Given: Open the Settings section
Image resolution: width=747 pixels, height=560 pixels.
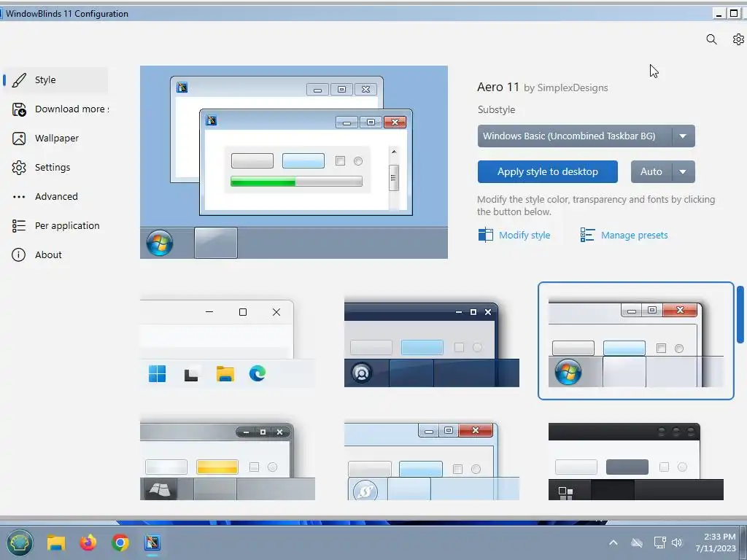Looking at the screenshot, I should [x=55, y=167].
